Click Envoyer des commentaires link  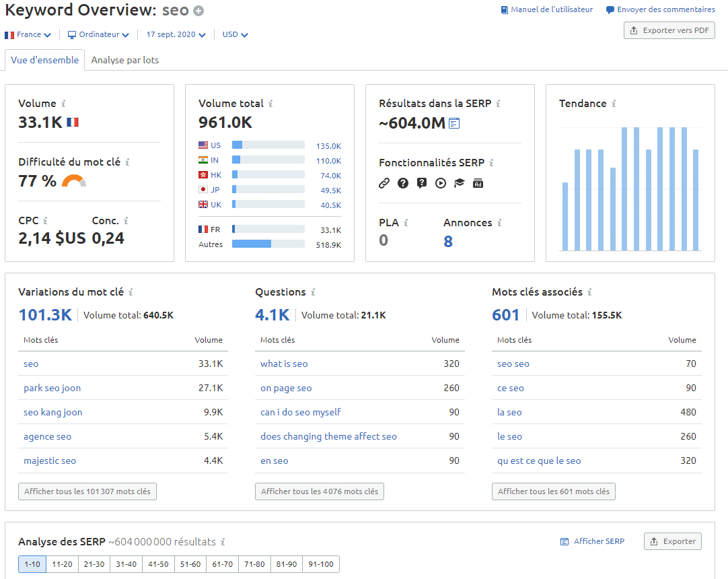pyautogui.click(x=661, y=9)
